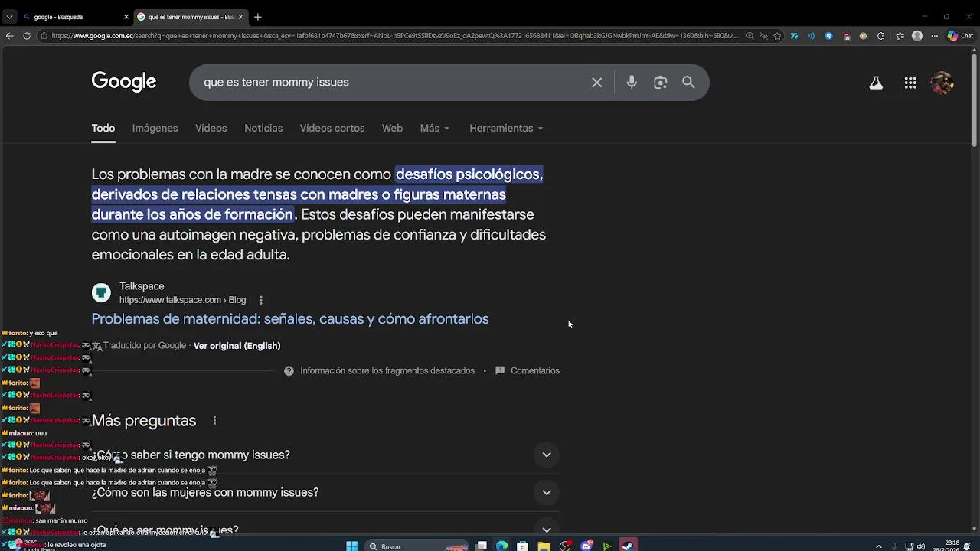Open 'Problemas de maternidad' Talkspace link
The image size is (980, 551).
click(x=290, y=319)
